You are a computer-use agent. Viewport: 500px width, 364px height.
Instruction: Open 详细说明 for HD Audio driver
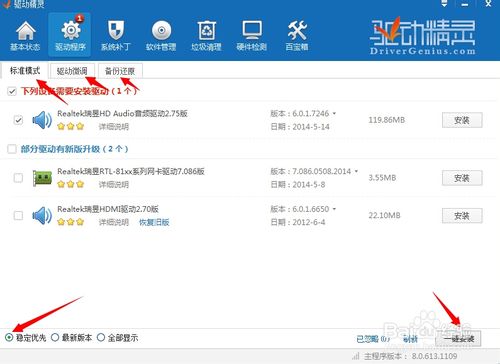point(114,127)
